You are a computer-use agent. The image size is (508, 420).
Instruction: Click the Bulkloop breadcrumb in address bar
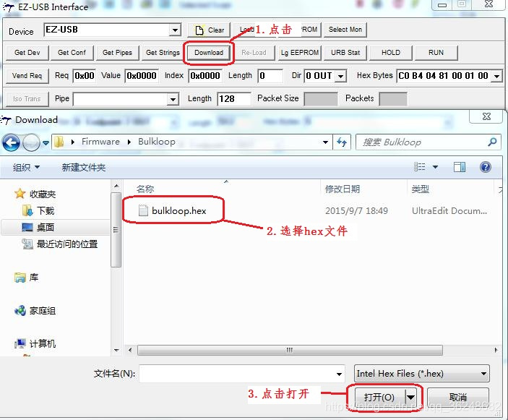(157, 142)
